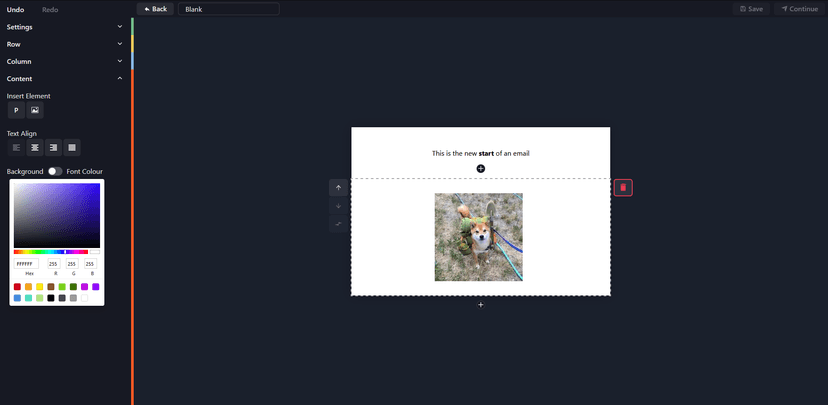Insert an image element
Screen dimensions: 828x405
35,110
